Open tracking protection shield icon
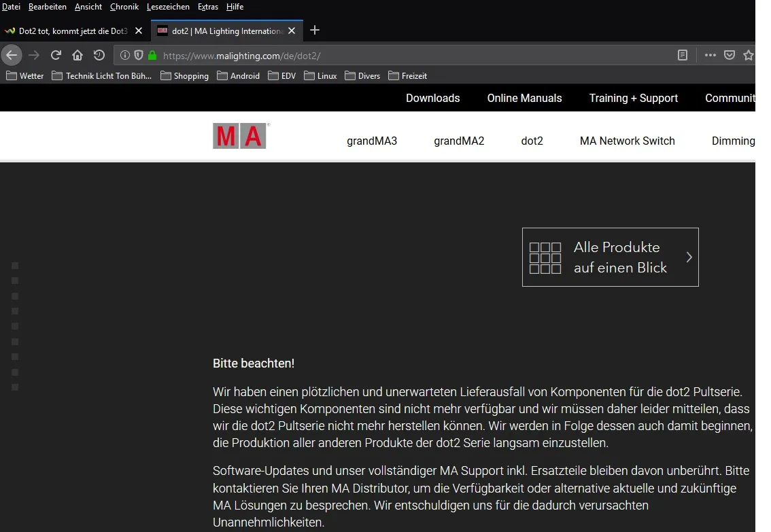This screenshot has height=532, width=771. (139, 55)
